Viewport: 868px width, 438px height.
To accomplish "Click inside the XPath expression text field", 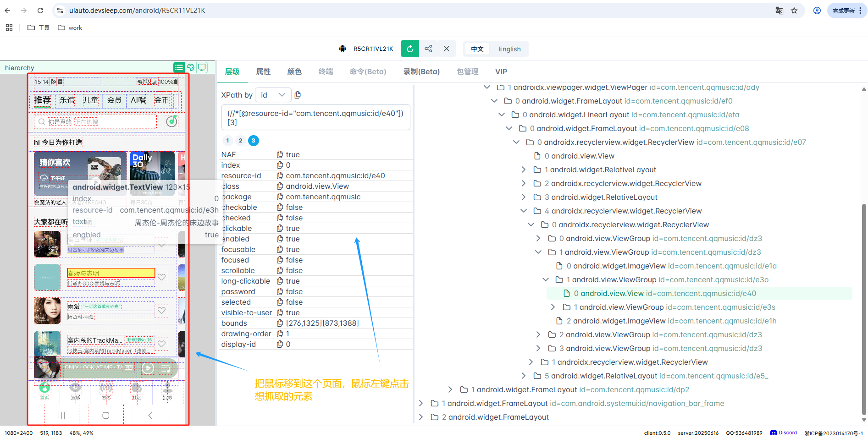I will point(315,117).
